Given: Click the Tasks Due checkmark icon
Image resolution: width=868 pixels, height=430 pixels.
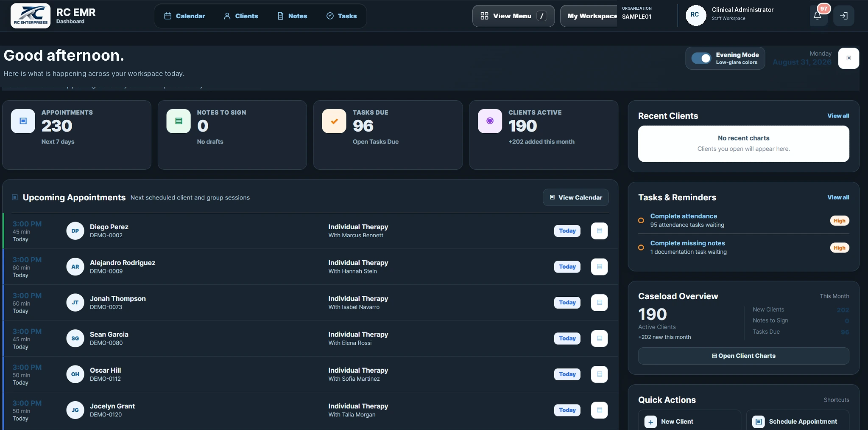Looking at the screenshot, I should tap(334, 121).
